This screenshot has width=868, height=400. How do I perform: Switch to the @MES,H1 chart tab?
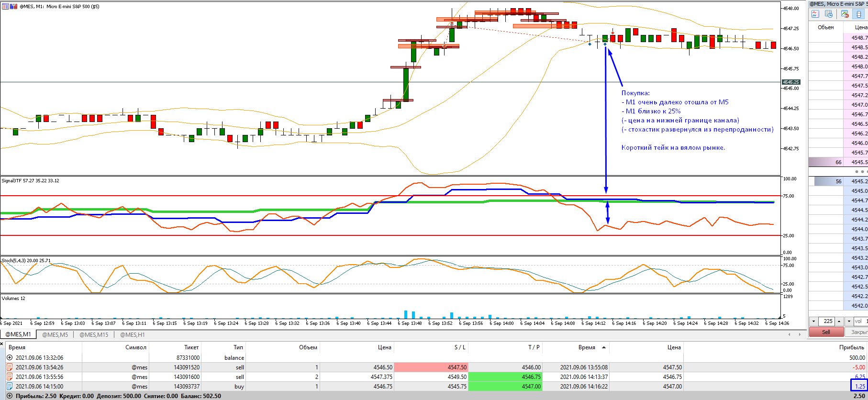click(x=133, y=334)
